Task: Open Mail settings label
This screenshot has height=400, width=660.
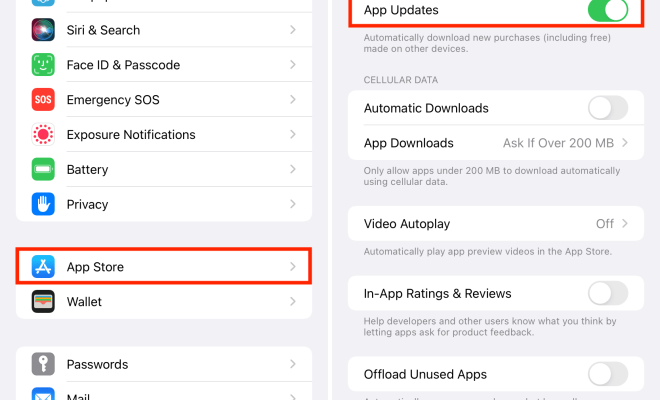Action: pyautogui.click(x=78, y=396)
